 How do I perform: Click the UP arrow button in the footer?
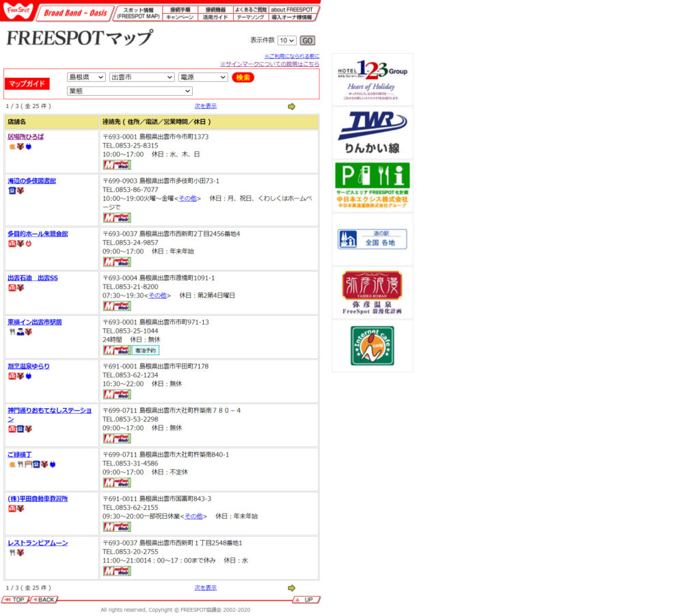pos(306,600)
